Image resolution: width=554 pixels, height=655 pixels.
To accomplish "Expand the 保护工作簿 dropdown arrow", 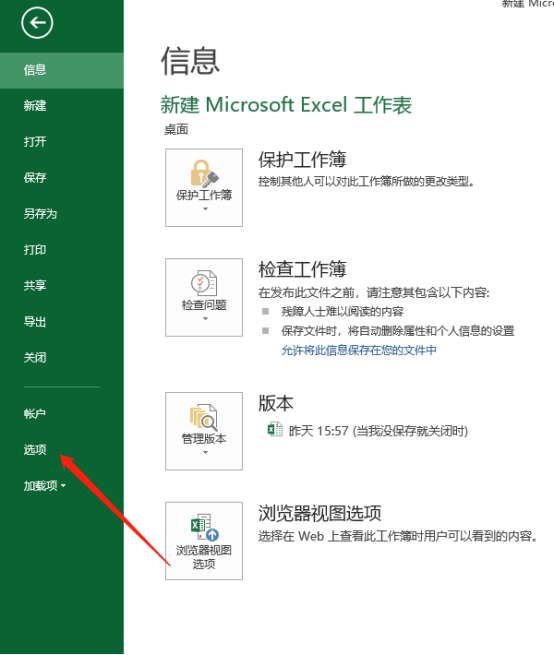I will 205,209.
